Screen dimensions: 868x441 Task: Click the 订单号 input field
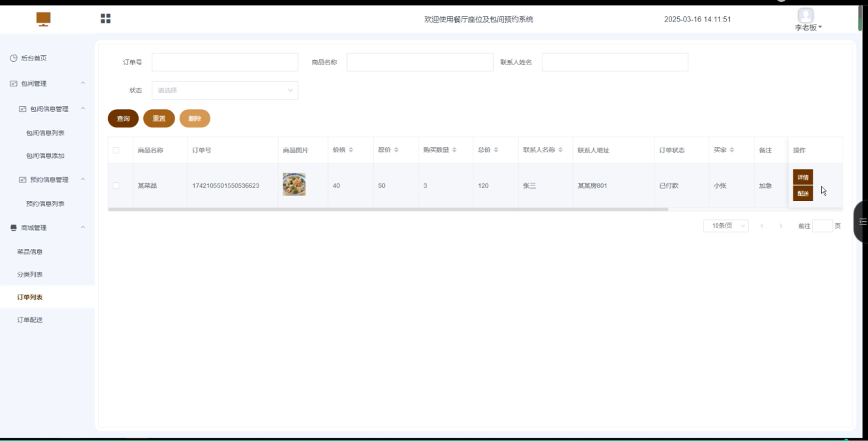[225, 62]
